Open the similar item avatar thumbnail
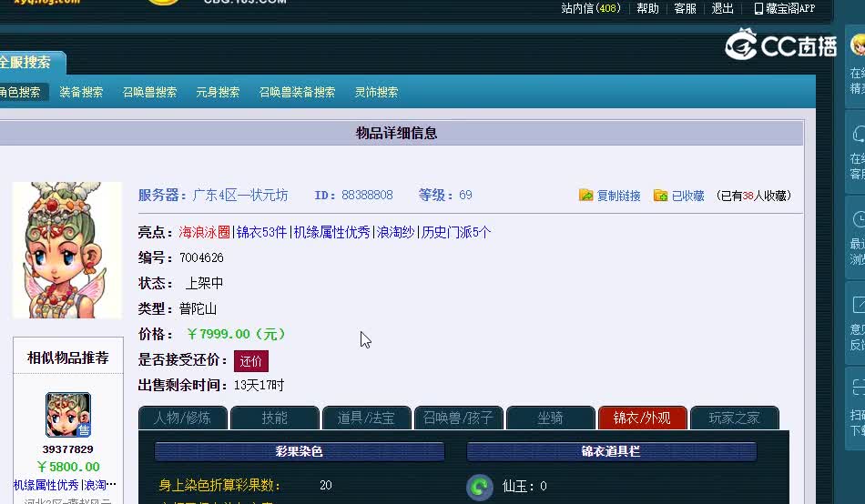This screenshot has width=865, height=504. pyautogui.click(x=68, y=415)
